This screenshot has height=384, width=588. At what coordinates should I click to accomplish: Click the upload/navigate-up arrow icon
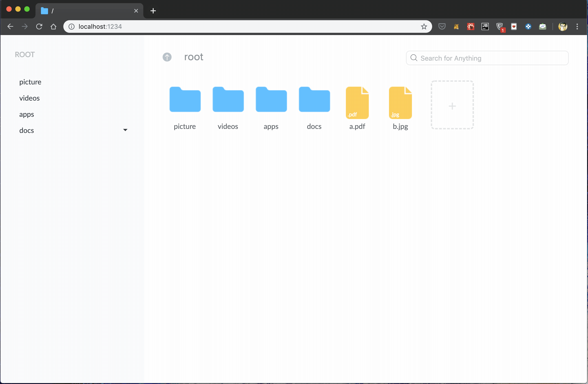pos(167,57)
